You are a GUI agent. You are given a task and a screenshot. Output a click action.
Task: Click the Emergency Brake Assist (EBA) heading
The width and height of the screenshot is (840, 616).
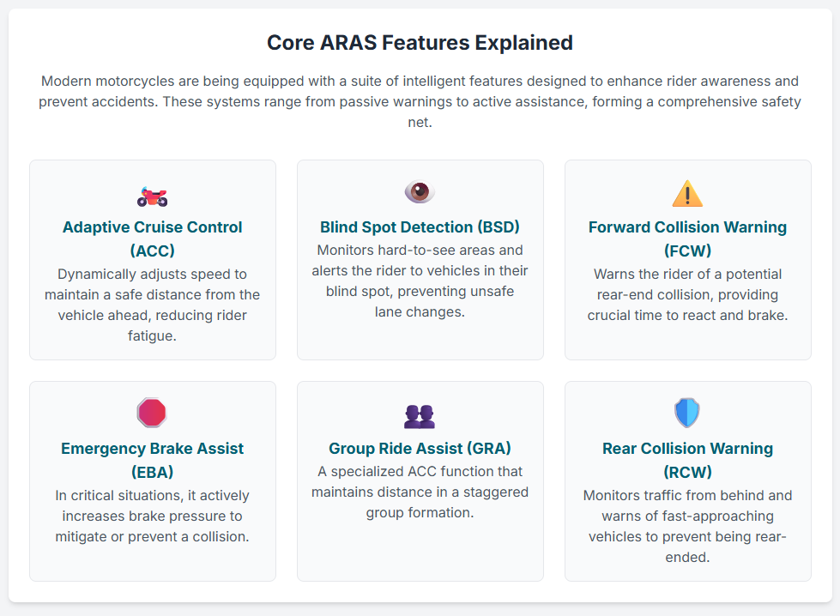coord(152,460)
